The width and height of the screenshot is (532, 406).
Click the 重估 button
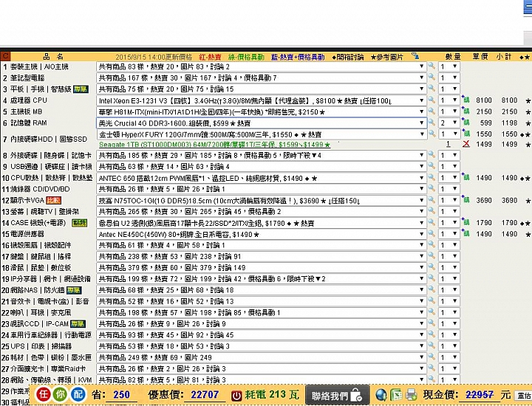524,396
